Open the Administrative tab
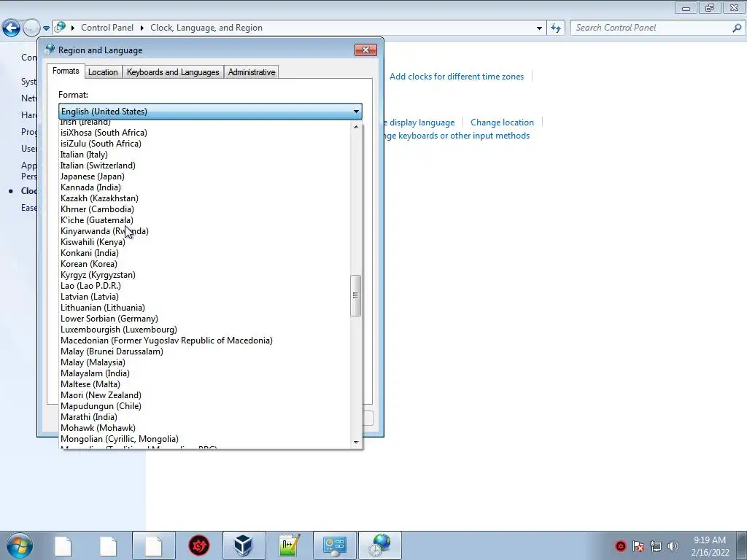The height and width of the screenshot is (560, 747). [252, 72]
